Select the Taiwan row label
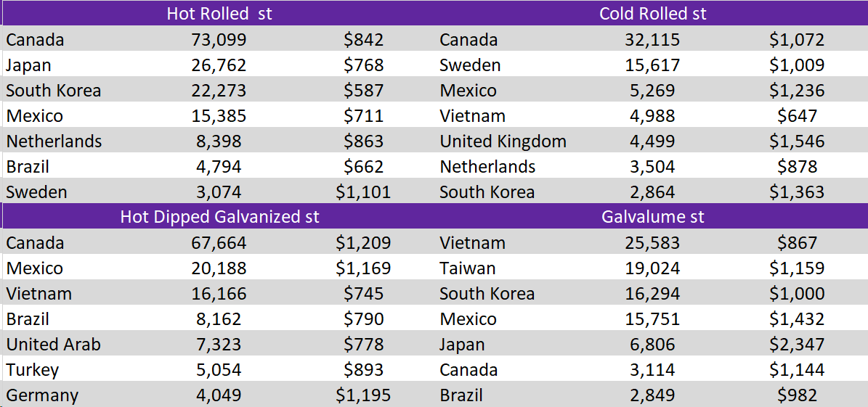The height and width of the screenshot is (407, 868). pos(468,268)
